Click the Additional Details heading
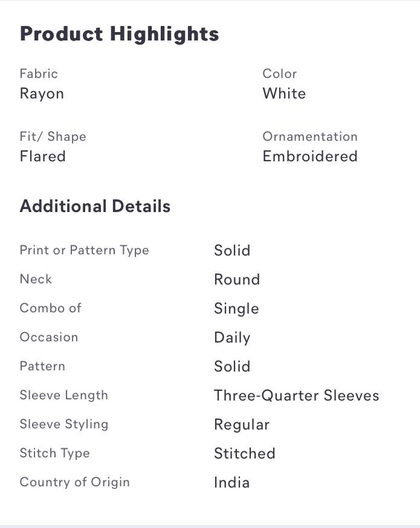 (95, 207)
